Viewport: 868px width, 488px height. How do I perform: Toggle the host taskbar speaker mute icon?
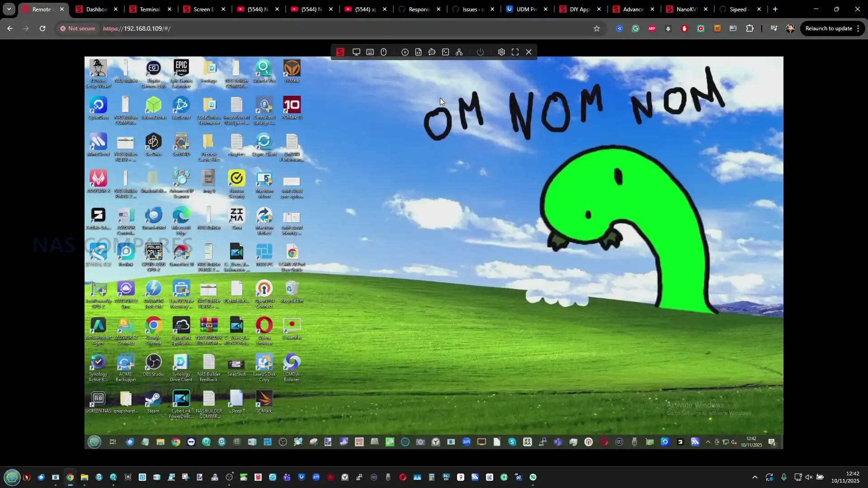(809, 477)
